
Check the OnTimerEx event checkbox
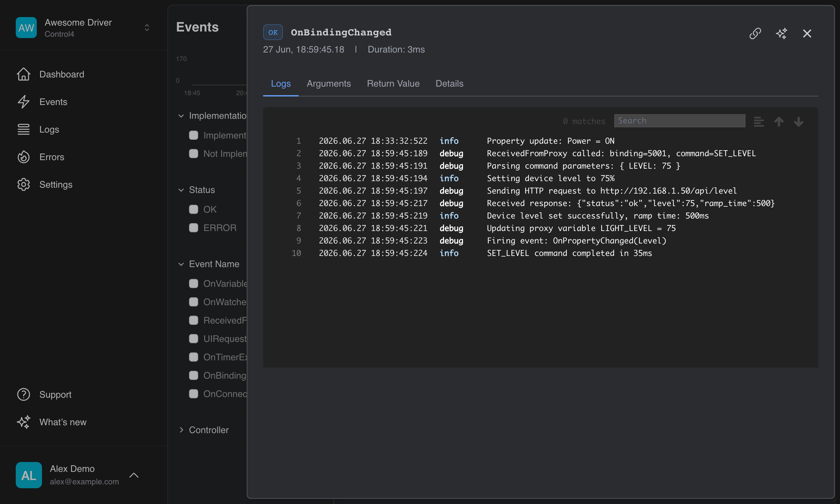pos(194,357)
